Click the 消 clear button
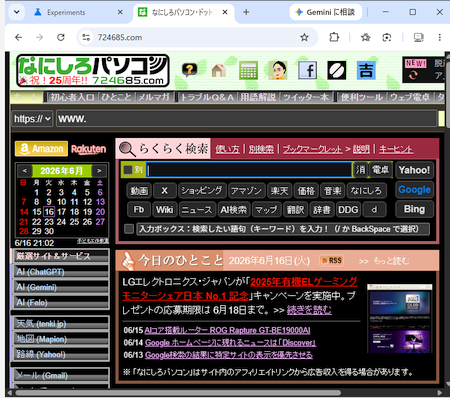The image size is (450, 398). [x=360, y=170]
